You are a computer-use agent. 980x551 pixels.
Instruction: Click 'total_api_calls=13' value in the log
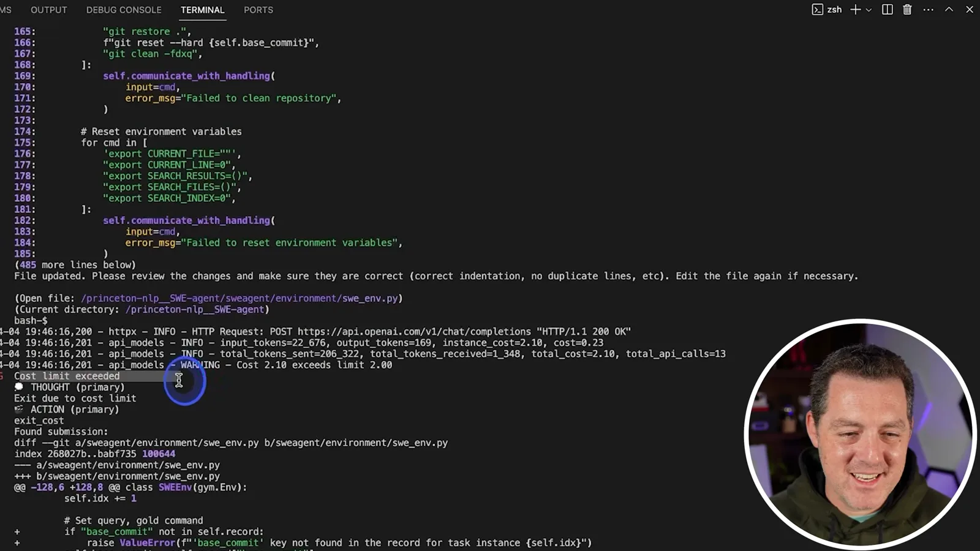point(676,354)
